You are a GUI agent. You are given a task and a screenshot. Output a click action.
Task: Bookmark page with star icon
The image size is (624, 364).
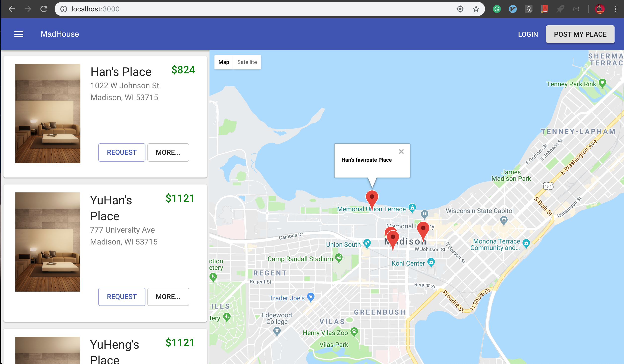[476, 9]
